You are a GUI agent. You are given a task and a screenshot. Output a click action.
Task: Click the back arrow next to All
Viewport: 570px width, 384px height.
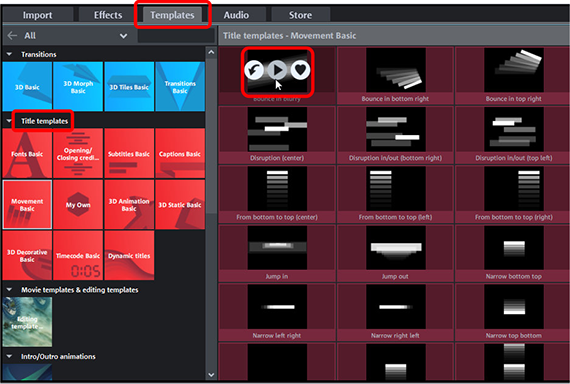coord(12,36)
